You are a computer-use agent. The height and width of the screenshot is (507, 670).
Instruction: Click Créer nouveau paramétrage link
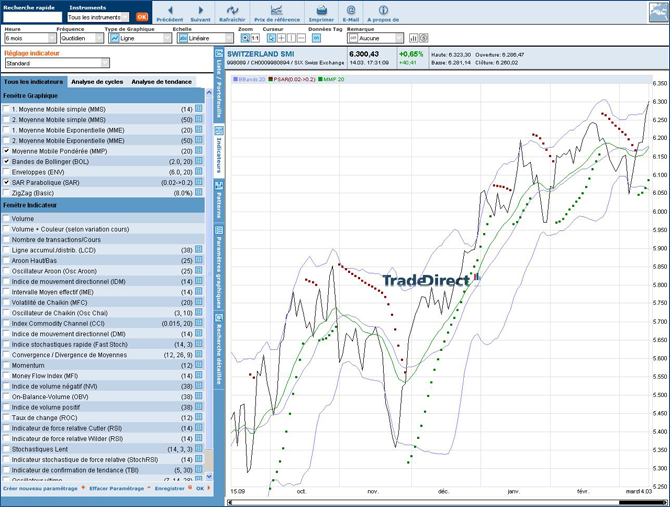(40, 488)
